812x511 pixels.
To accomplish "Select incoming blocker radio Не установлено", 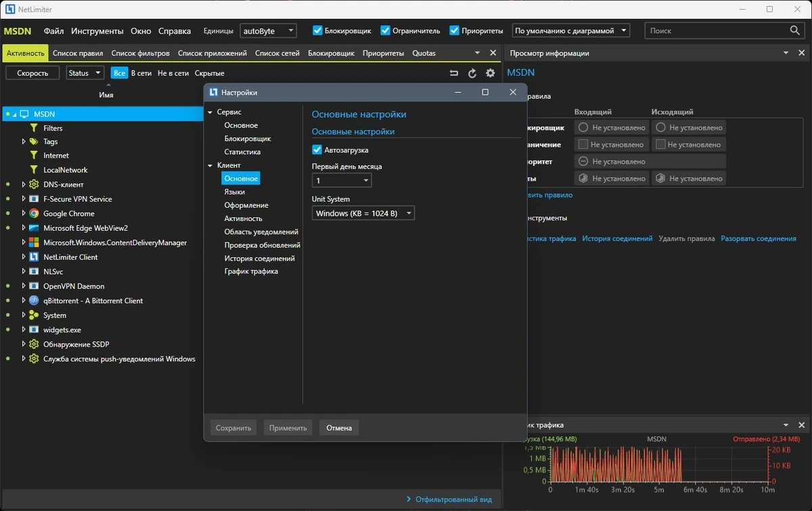I will pyautogui.click(x=583, y=127).
